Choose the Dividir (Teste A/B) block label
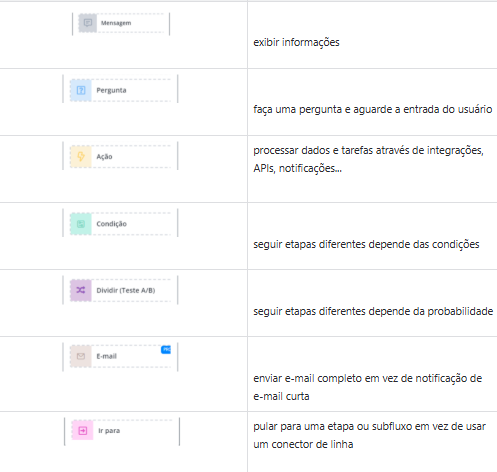The image size is (497, 472). 126,290
